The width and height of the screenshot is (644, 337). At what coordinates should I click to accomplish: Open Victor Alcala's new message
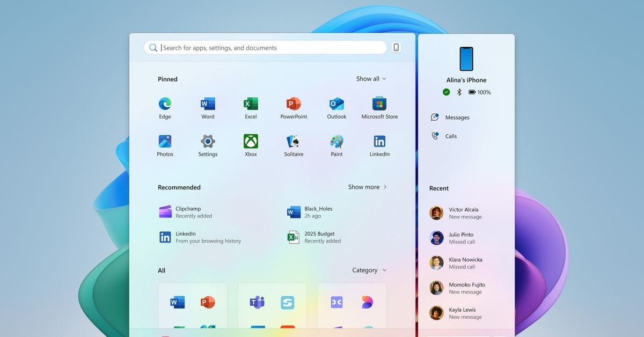pos(464,213)
